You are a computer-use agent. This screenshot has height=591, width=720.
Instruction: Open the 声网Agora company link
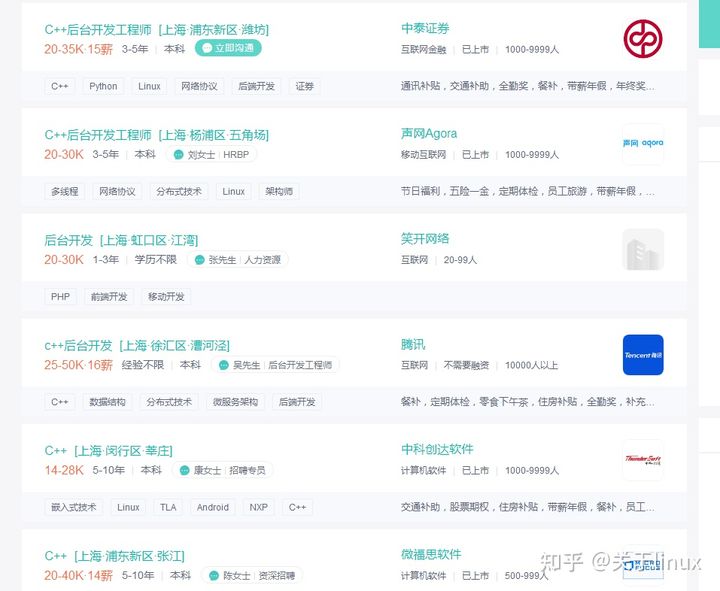coord(429,134)
